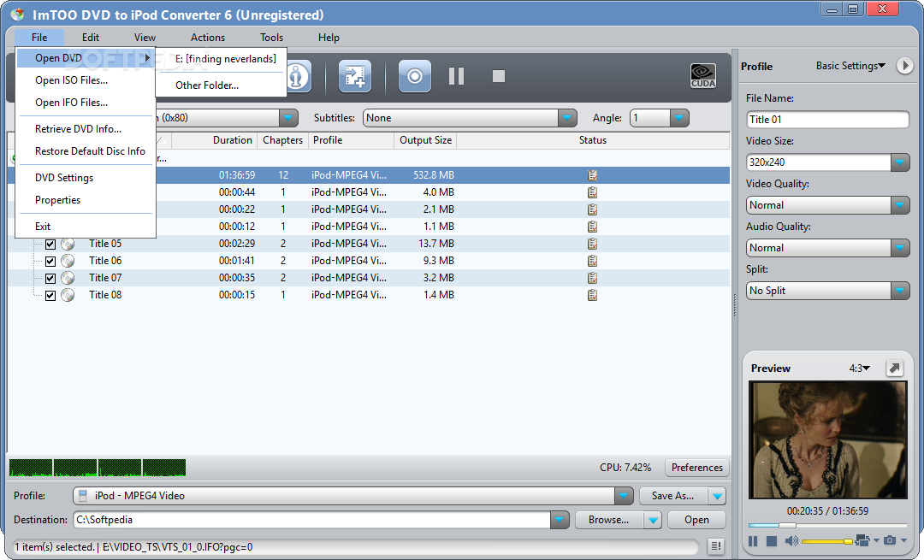
Task: Stop conversion in the main toolbar
Action: (x=499, y=76)
